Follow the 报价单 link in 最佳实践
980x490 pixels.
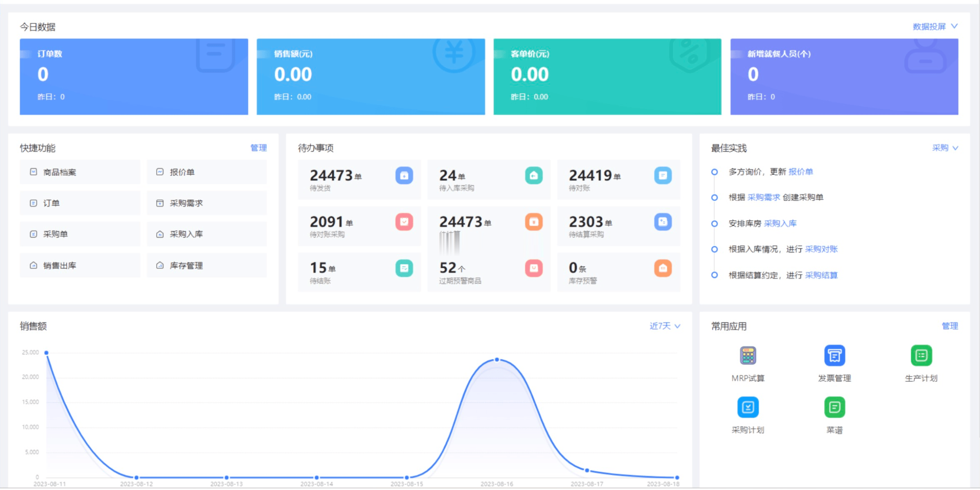point(800,172)
